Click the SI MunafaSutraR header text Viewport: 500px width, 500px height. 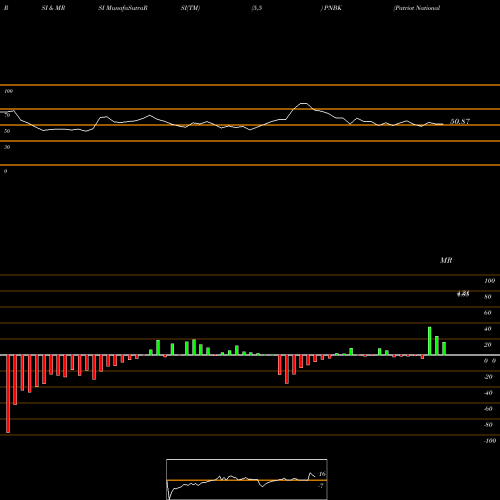123,8
